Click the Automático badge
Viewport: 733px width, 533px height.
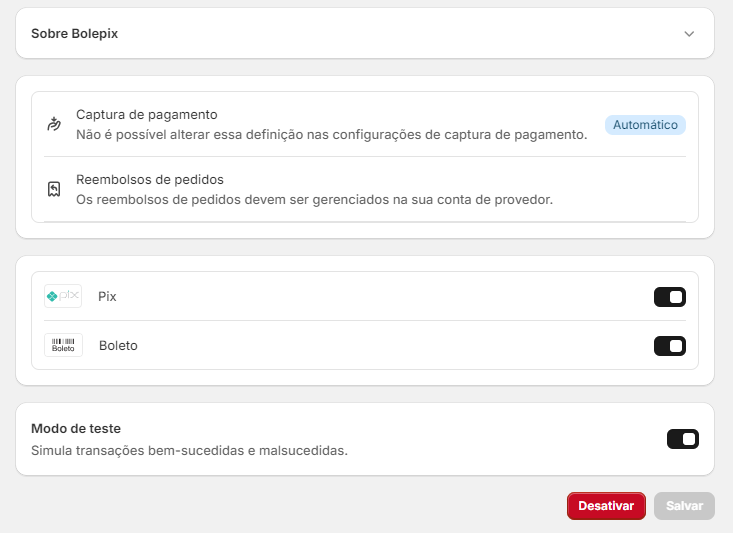(645, 125)
